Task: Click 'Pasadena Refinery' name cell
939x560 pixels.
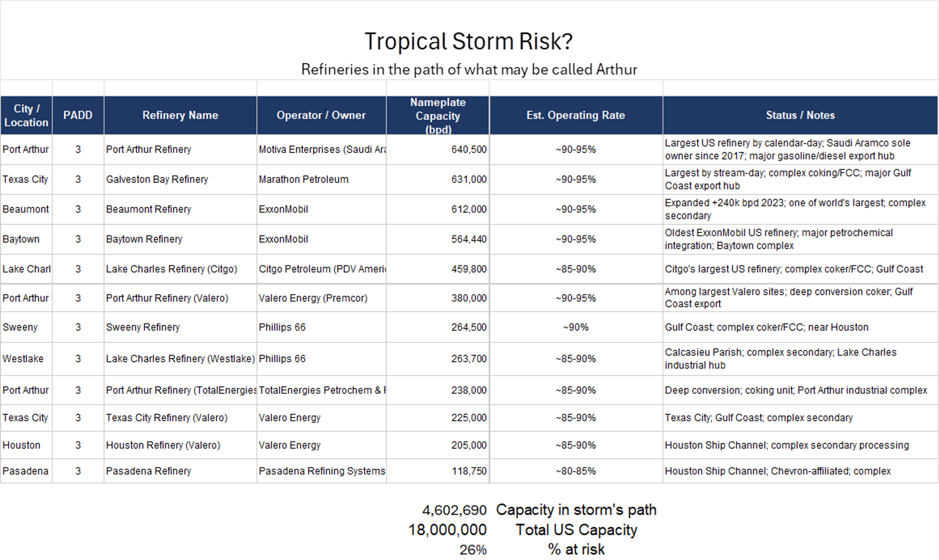Action: (x=180, y=471)
